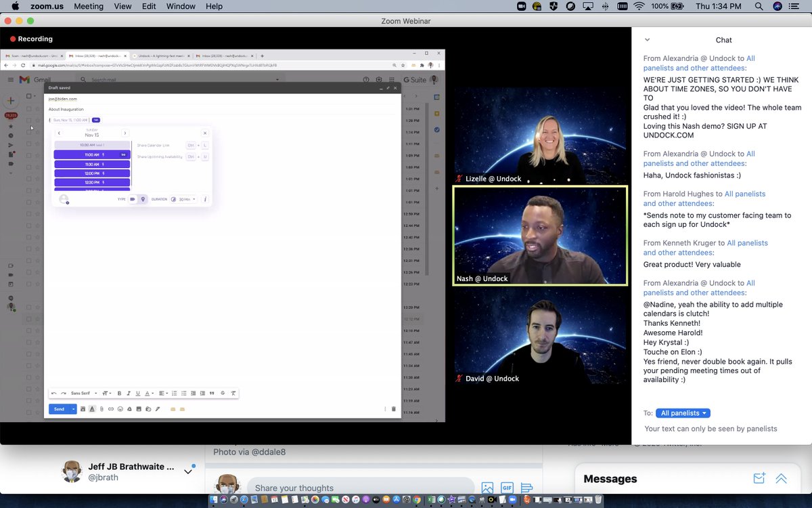The height and width of the screenshot is (508, 812).
Task: Go to previous day in Undock picker
Action: pos(59,133)
